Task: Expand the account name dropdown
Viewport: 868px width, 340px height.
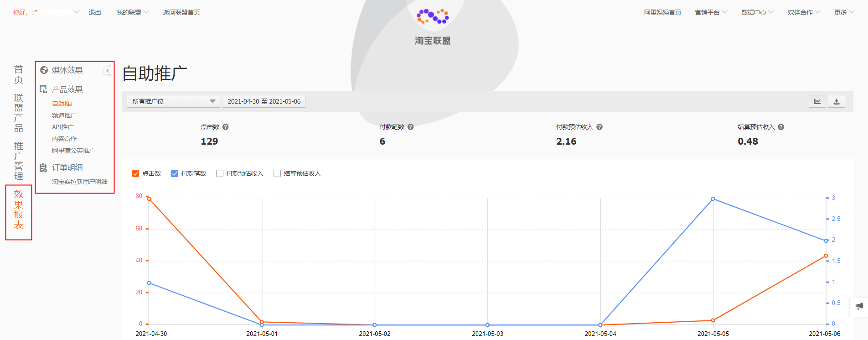Action: [46, 12]
